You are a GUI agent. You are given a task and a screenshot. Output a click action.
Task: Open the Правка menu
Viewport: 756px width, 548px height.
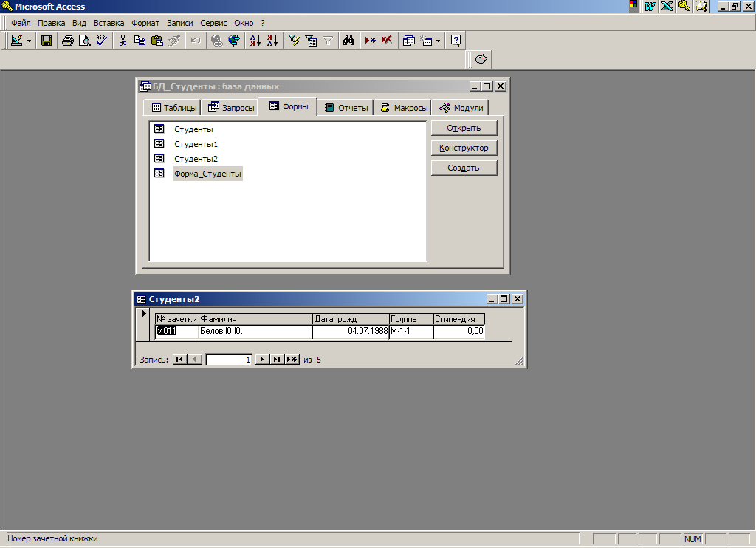pyautogui.click(x=51, y=23)
